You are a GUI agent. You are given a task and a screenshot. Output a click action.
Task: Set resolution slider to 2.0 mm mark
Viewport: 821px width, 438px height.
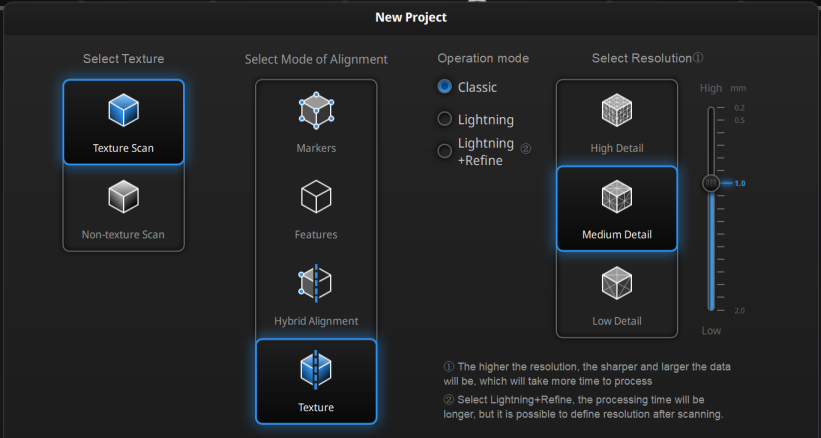point(711,310)
